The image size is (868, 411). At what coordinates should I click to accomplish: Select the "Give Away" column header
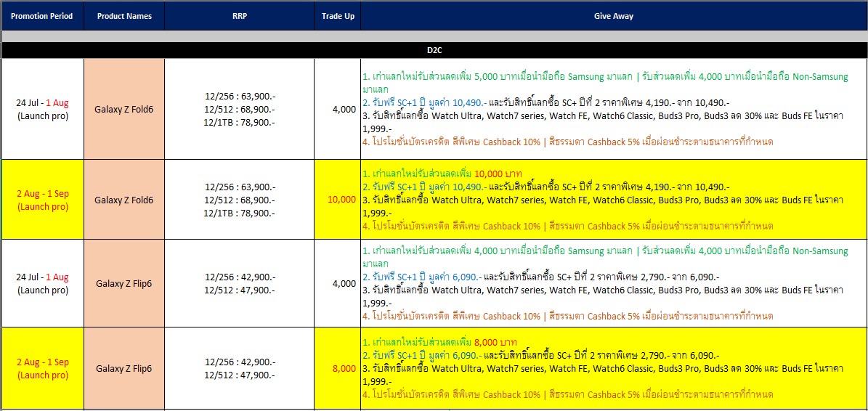[614, 16]
